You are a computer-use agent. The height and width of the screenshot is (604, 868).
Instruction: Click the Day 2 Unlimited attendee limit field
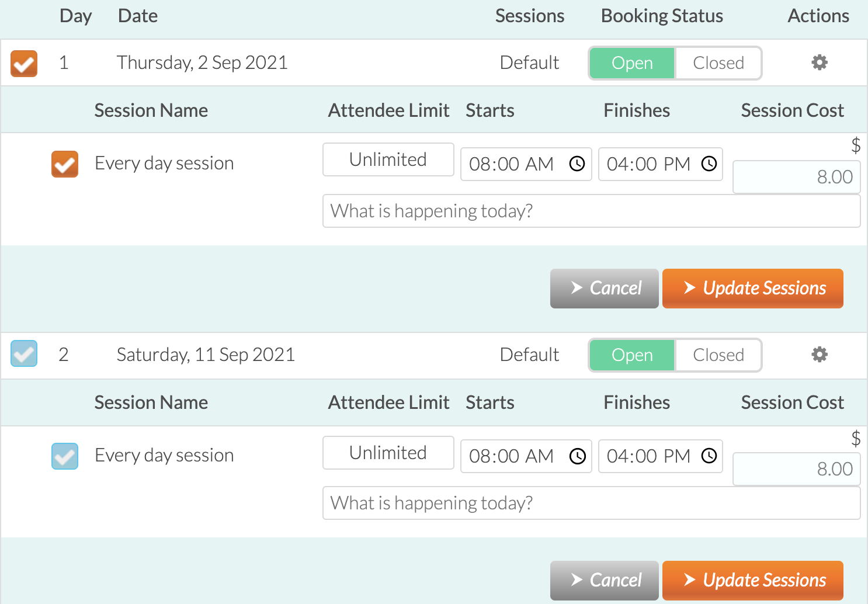tap(388, 453)
